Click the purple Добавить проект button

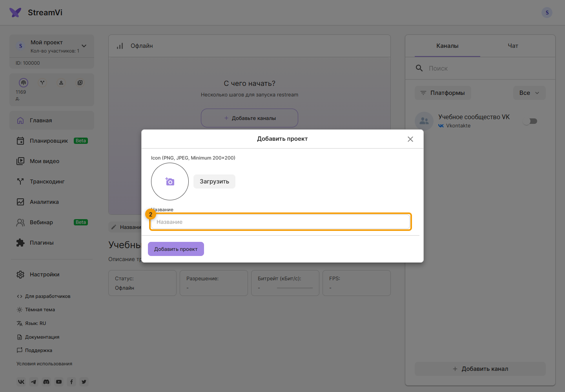(176, 249)
